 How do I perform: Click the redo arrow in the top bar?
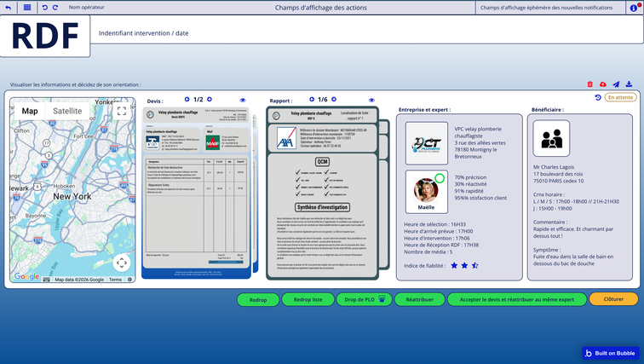(55, 8)
